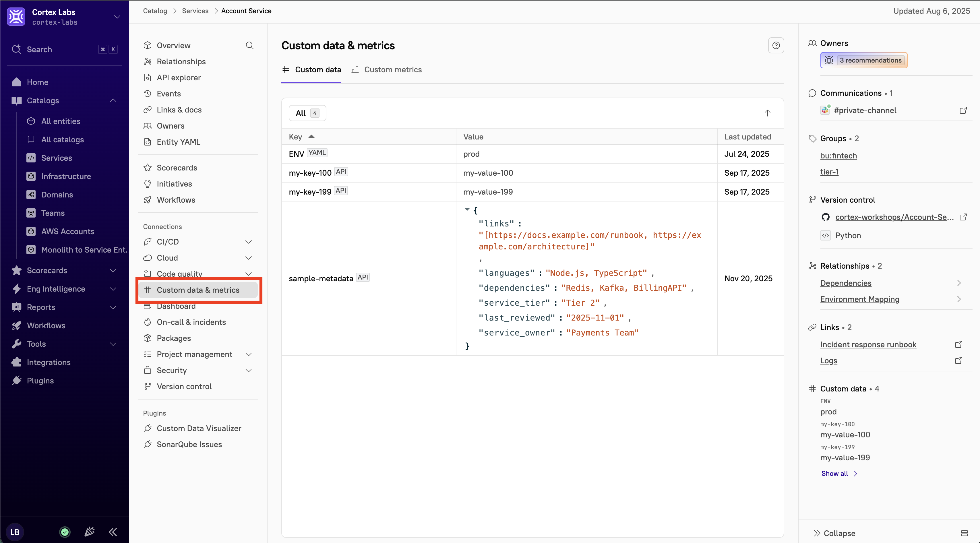This screenshot has height=543, width=980.
Task: Open Scorecards star icon in the entity nav
Action: [x=148, y=168]
